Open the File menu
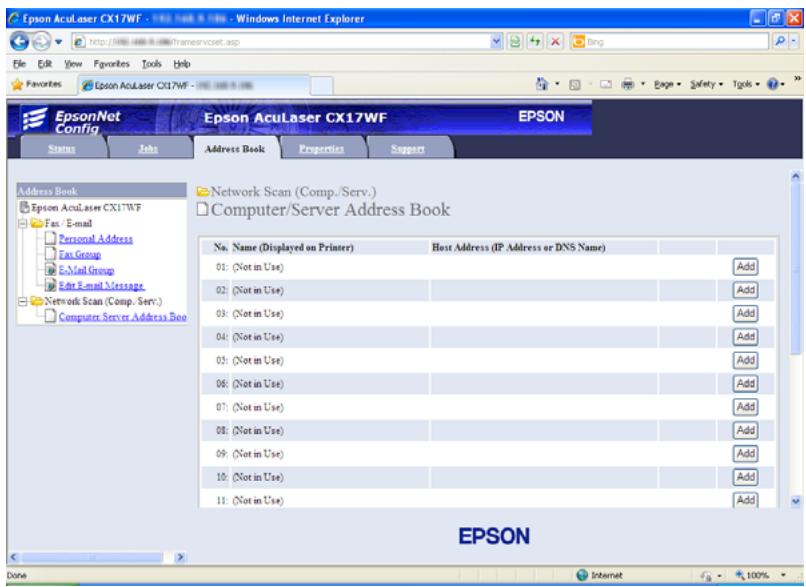This screenshot has width=806, height=587. pos(19,64)
